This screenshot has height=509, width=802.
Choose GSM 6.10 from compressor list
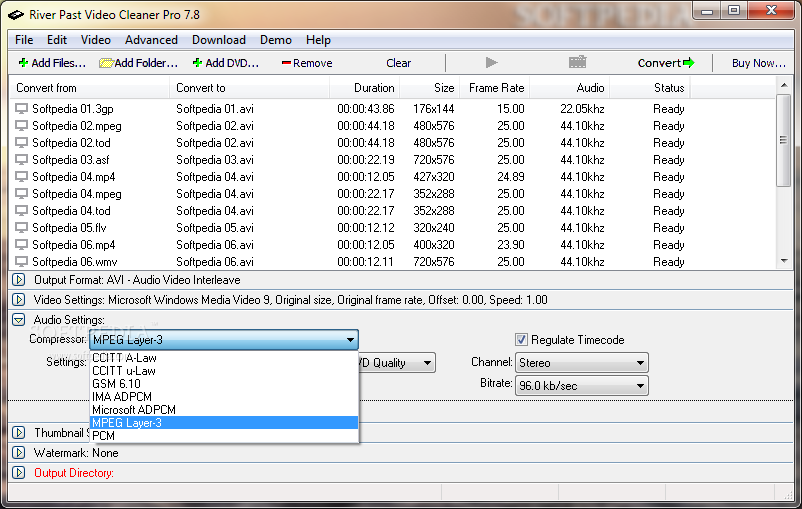(224, 384)
